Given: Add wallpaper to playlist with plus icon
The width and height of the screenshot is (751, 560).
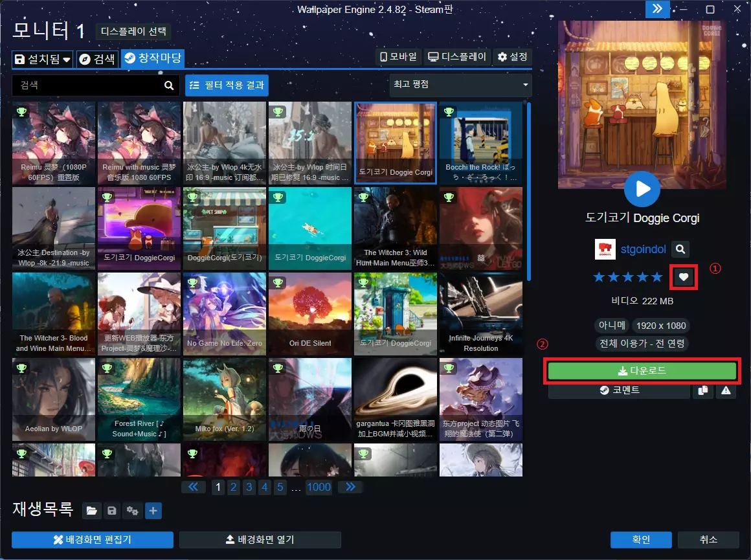Looking at the screenshot, I should 153,511.
